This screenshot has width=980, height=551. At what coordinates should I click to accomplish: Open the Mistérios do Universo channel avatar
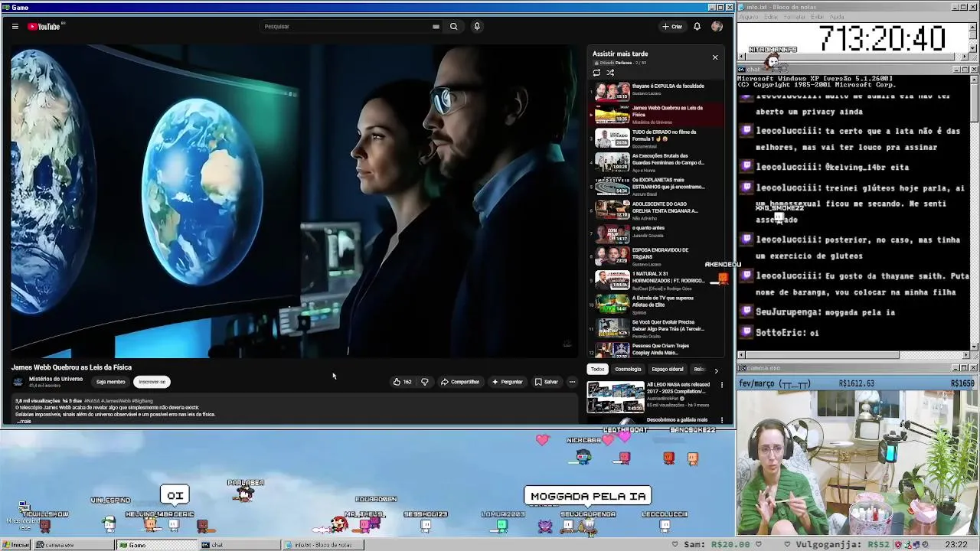pos(18,381)
